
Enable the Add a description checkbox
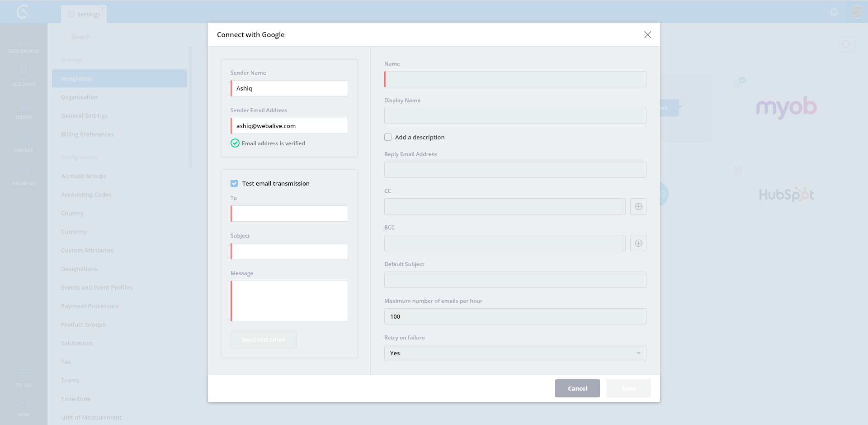pyautogui.click(x=388, y=137)
